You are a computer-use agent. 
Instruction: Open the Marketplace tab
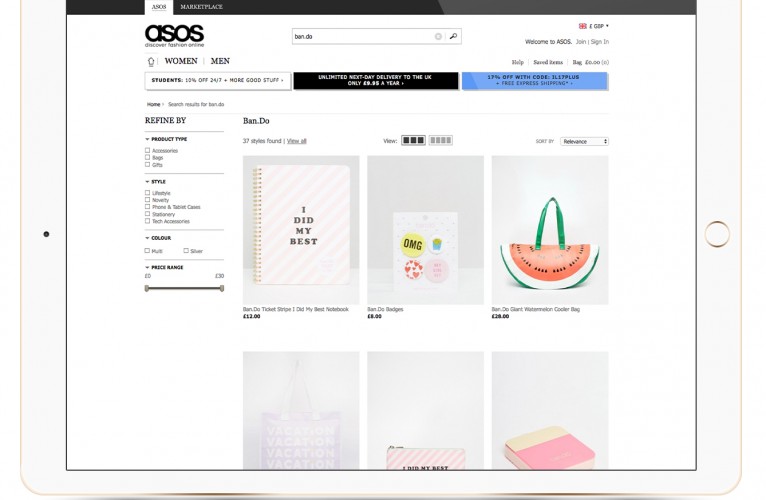[201, 7]
